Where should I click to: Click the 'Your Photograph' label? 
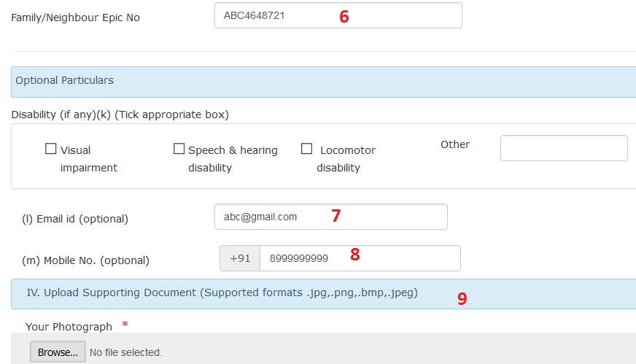[69, 327]
